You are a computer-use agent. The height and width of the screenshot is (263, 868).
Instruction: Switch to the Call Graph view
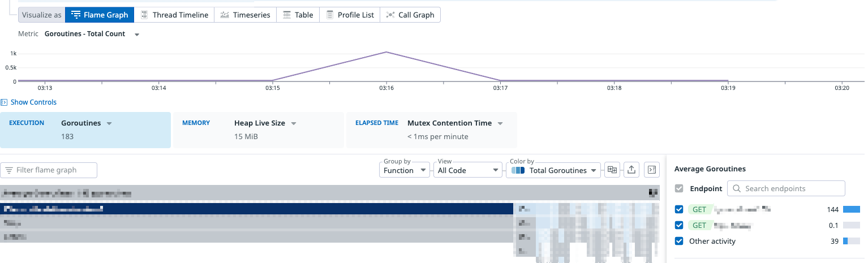tap(410, 15)
